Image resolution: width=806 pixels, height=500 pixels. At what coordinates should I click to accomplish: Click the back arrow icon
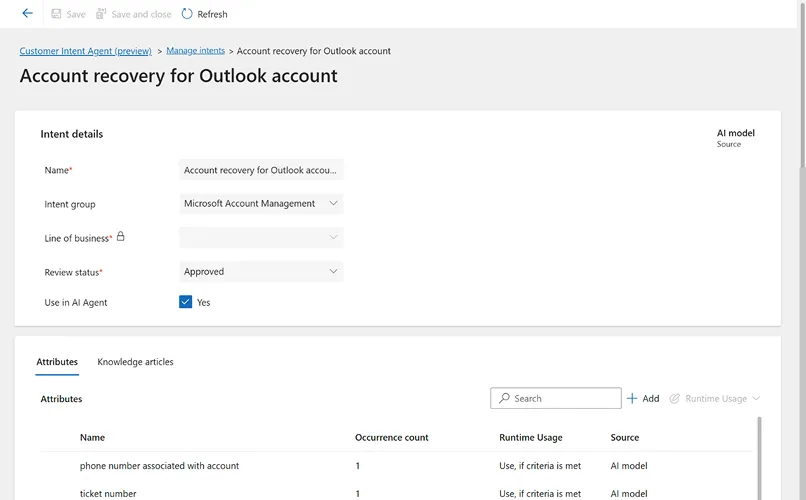click(x=27, y=14)
